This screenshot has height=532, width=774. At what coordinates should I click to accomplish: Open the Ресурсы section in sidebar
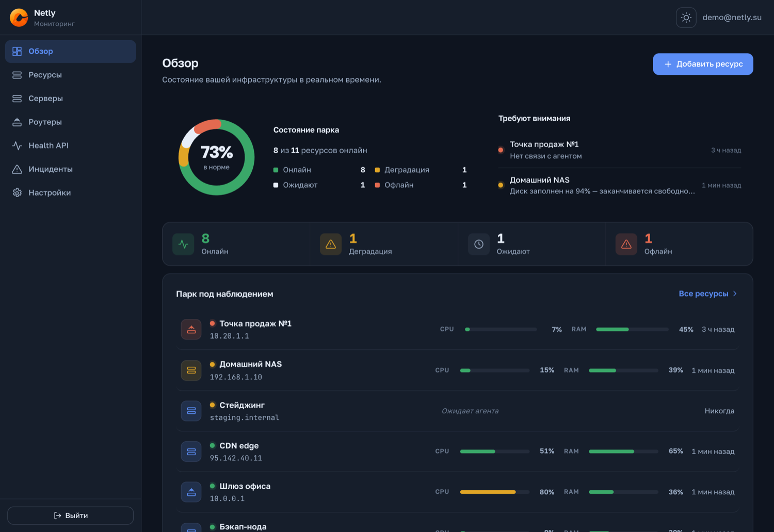click(71, 75)
